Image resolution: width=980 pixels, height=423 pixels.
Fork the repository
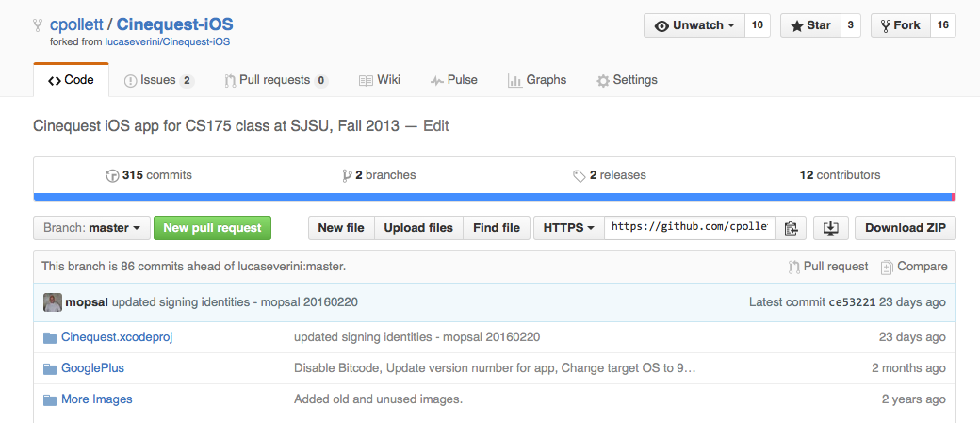coord(901,25)
